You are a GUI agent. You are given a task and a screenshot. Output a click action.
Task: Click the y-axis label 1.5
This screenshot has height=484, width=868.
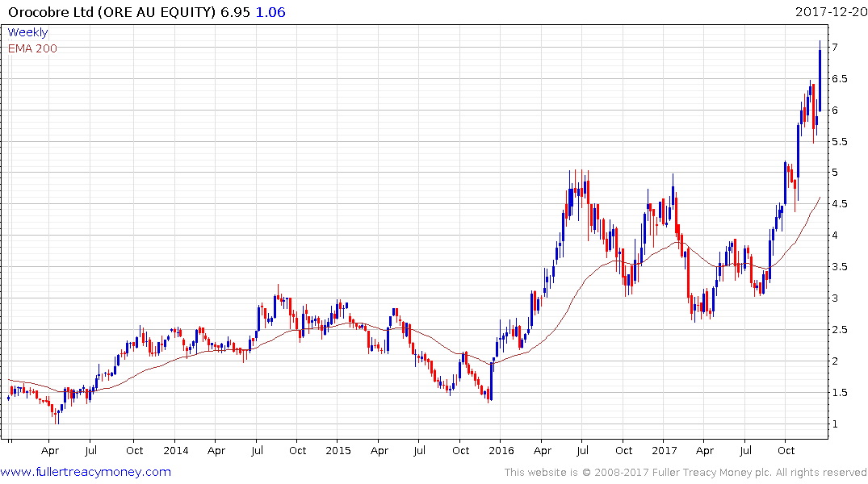pyautogui.click(x=840, y=393)
